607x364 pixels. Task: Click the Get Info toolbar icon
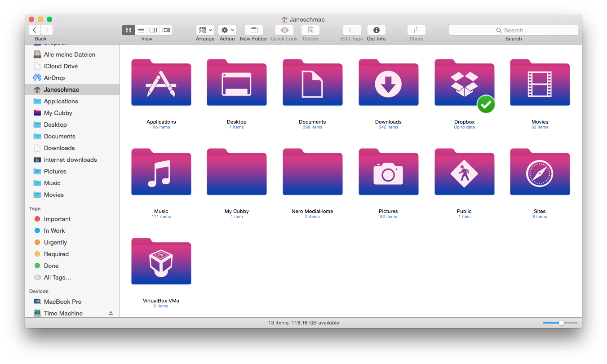tap(376, 30)
